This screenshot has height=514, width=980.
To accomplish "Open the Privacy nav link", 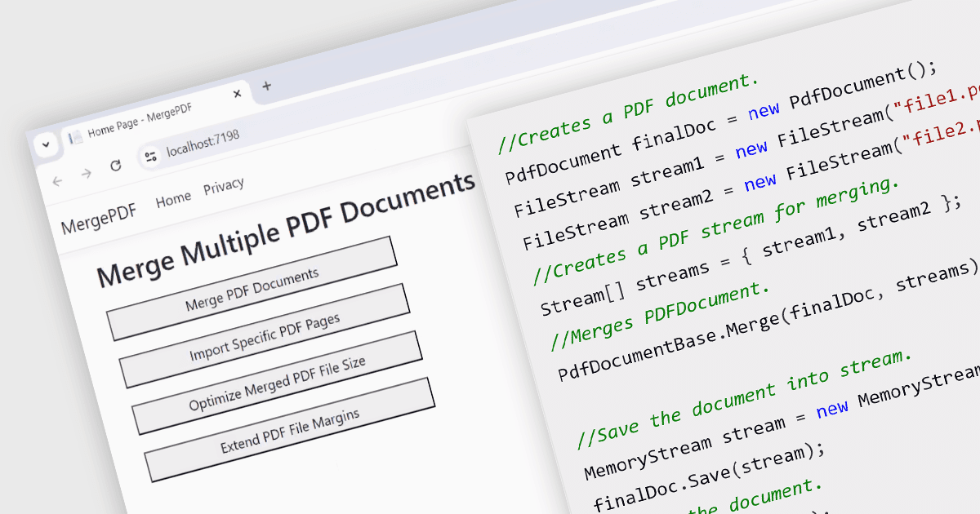I will pos(224,185).
